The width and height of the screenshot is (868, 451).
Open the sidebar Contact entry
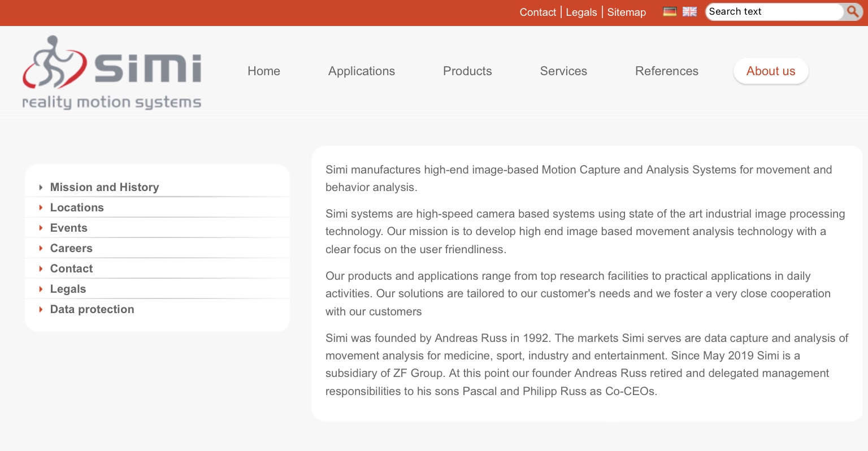coord(71,268)
